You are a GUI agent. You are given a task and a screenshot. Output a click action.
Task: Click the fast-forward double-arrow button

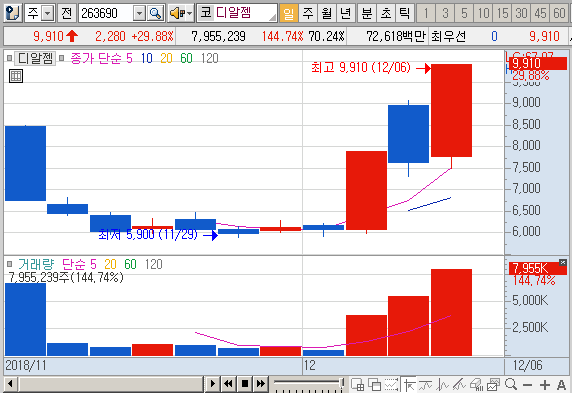[261, 384]
